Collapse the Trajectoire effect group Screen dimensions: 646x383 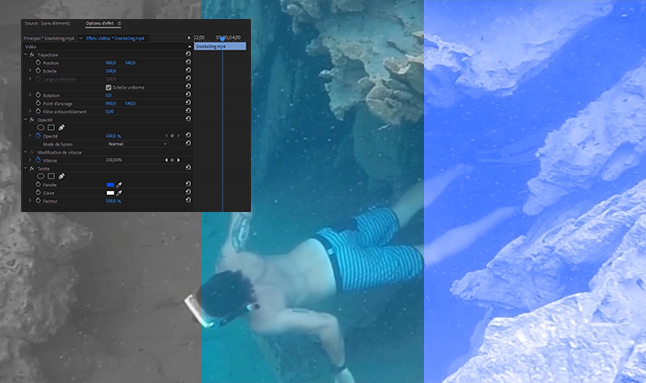click(26, 54)
